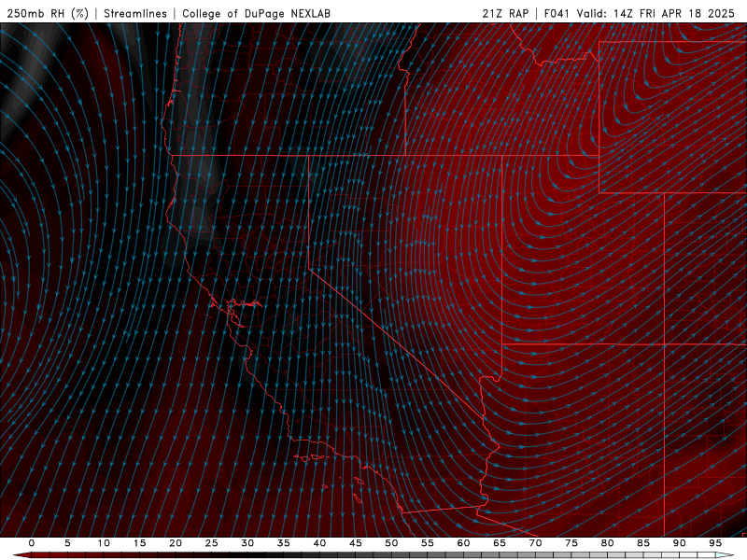Click the 75 value on color scale
The image size is (747, 560).
coord(571,543)
